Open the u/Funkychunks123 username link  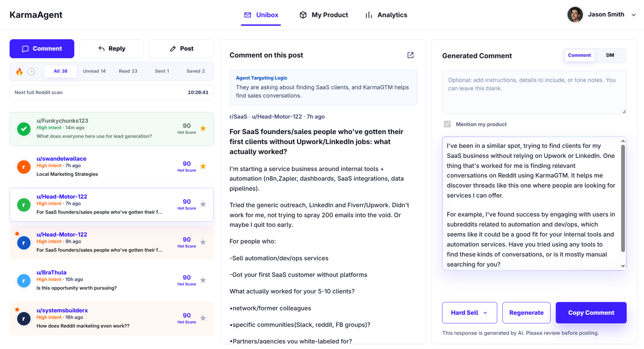click(62, 121)
